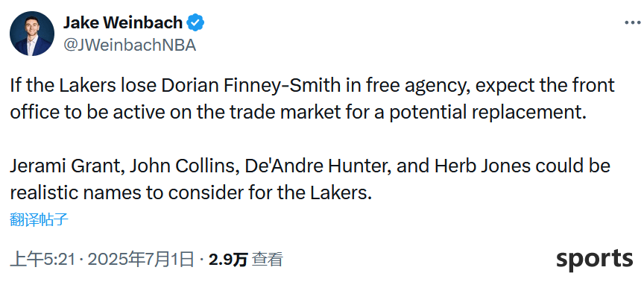Click the blue verified badge
Image resolution: width=644 pixels, height=282 pixels.
point(196,22)
